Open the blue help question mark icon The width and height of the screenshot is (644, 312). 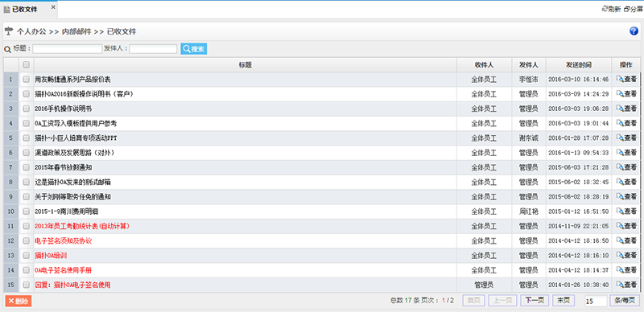coord(634,31)
